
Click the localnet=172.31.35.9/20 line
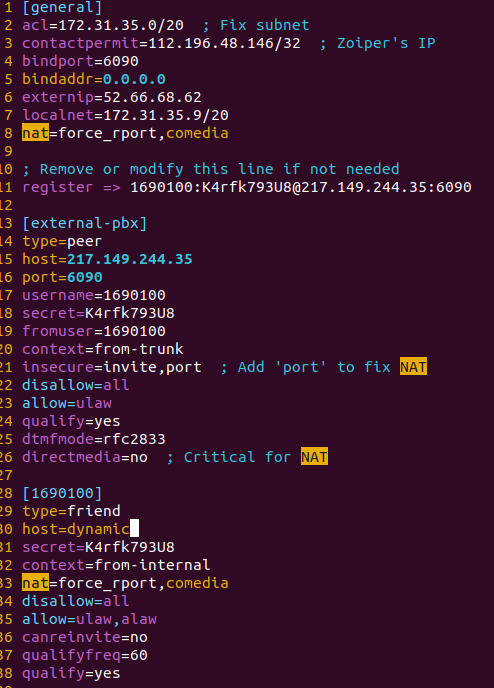(125, 115)
